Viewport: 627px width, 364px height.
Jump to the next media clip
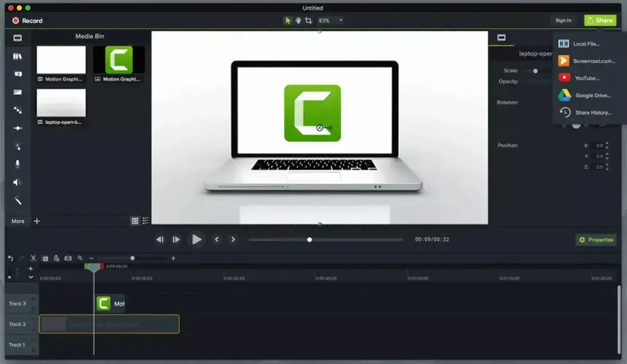click(233, 239)
